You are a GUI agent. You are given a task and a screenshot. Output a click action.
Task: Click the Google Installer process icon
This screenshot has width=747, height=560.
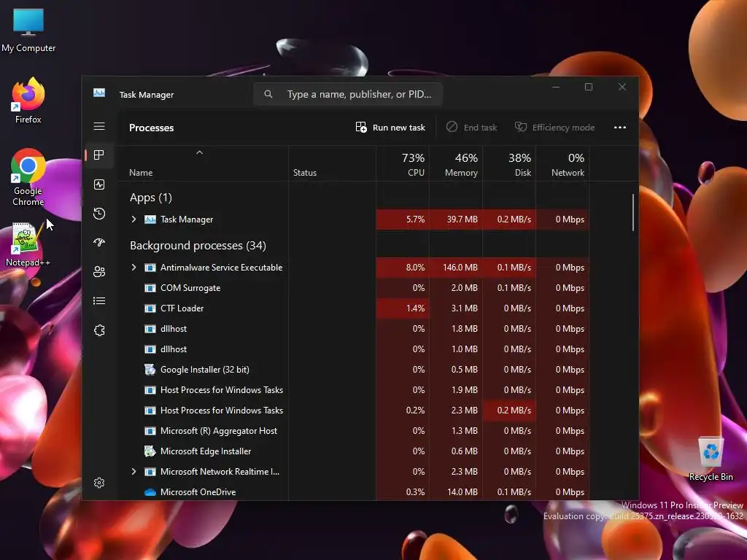150,370
